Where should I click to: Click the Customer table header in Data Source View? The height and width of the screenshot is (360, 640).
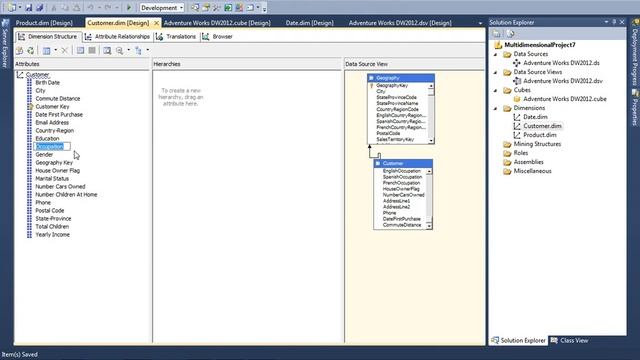point(403,163)
